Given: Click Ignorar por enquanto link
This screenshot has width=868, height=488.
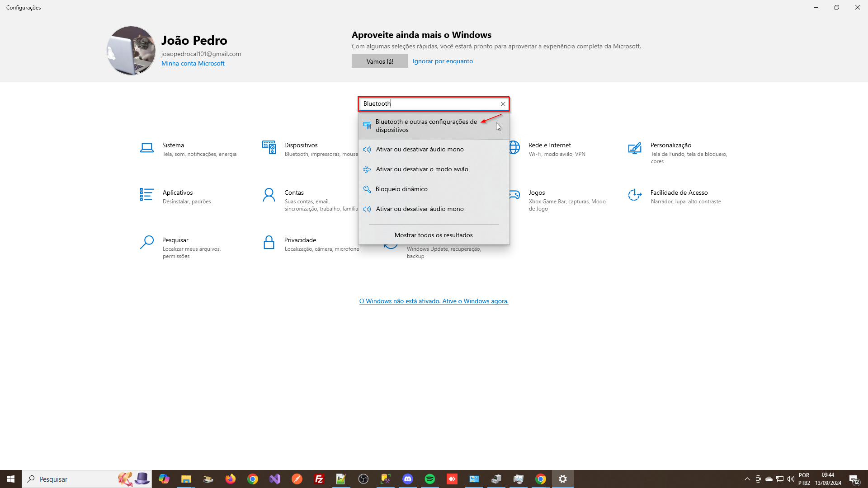Looking at the screenshot, I should pos(443,61).
